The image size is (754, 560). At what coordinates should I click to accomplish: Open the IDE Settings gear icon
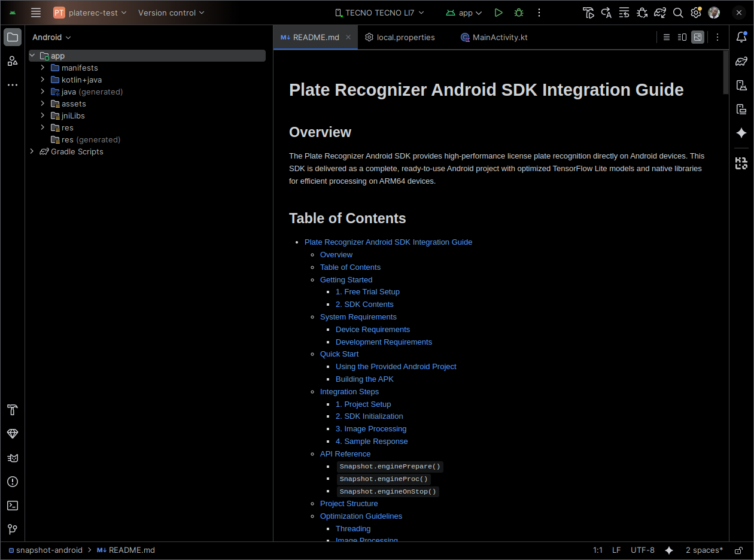(x=696, y=13)
